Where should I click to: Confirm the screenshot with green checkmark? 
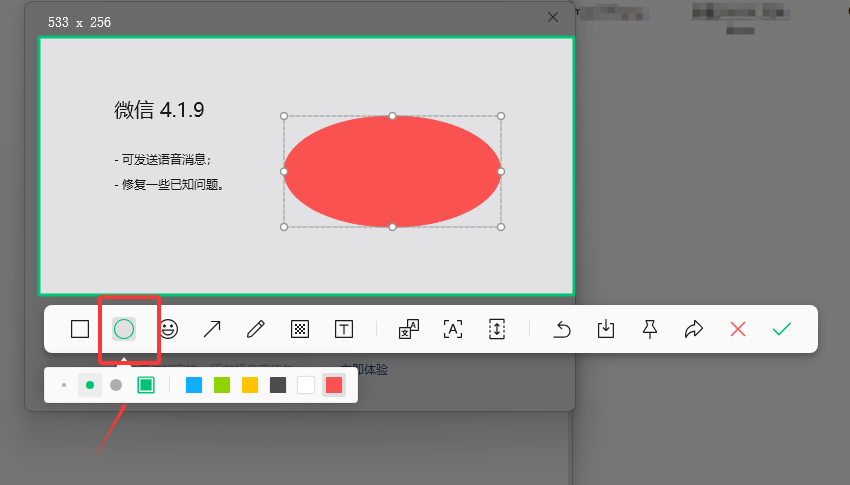coord(782,329)
